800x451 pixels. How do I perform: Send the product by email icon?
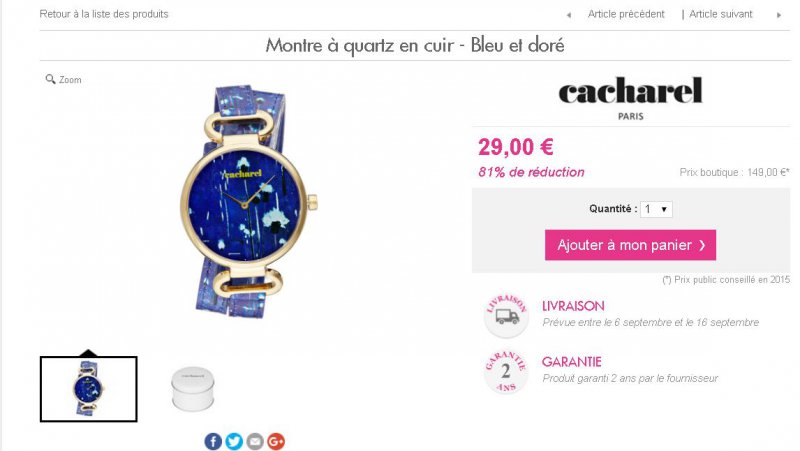click(x=255, y=441)
